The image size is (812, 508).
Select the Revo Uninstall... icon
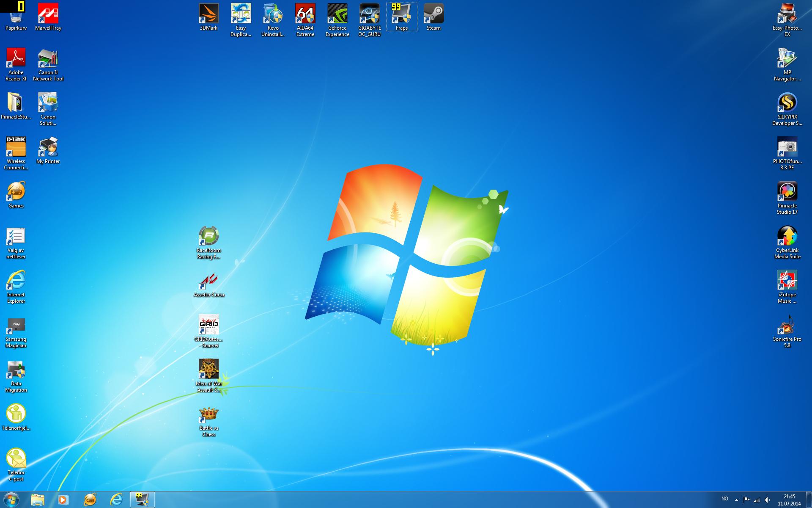coord(273,19)
